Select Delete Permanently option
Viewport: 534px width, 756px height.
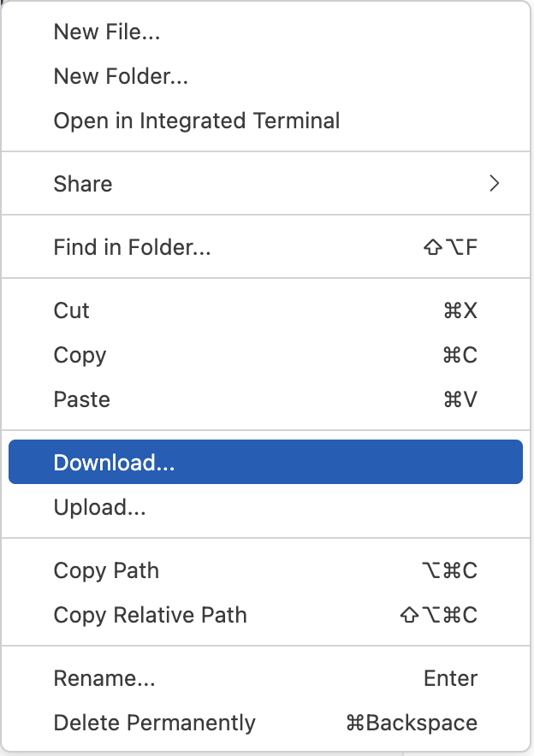[265, 723]
